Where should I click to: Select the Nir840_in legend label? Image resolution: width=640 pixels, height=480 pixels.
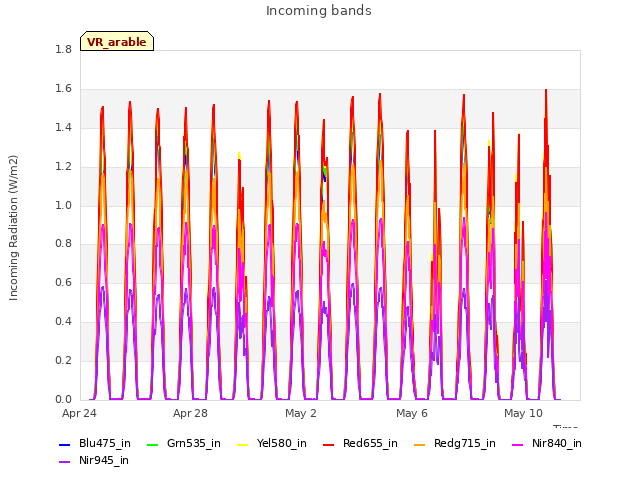pos(557,444)
